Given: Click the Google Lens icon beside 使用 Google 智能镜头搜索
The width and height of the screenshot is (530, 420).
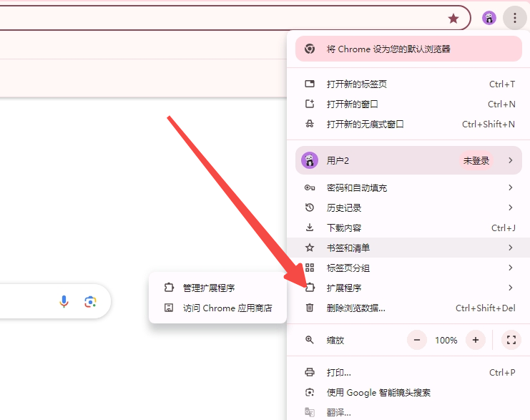Looking at the screenshot, I should pyautogui.click(x=310, y=392).
